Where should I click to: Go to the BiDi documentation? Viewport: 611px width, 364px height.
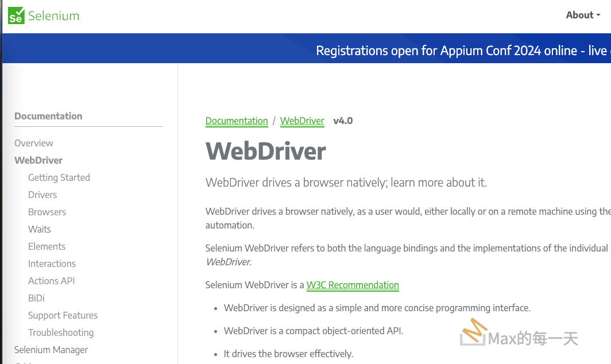click(36, 298)
